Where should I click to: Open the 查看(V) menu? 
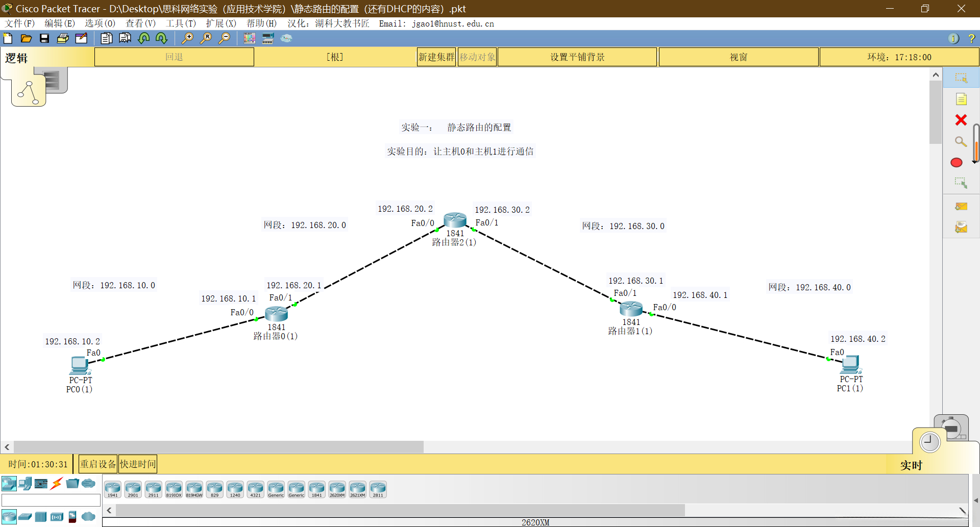[140, 23]
